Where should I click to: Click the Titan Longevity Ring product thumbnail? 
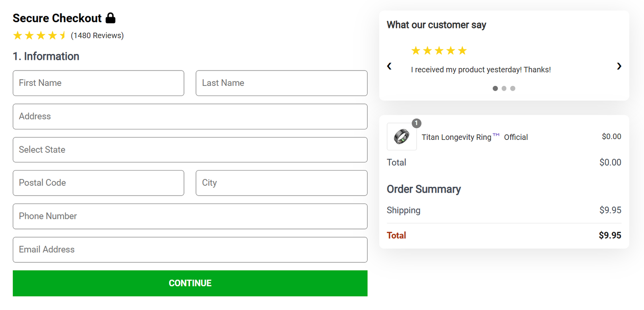[x=401, y=137]
